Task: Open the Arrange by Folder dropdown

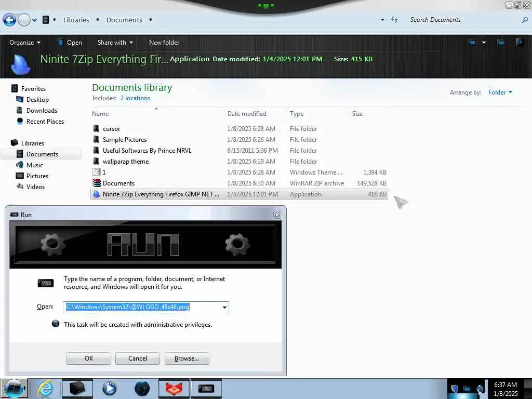Action: pos(500,92)
